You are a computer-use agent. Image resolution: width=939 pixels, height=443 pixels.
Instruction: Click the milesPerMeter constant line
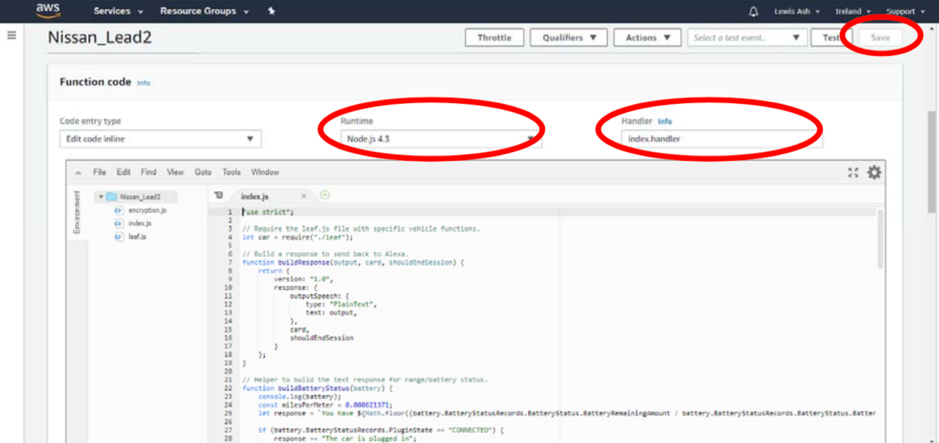pos(325,405)
